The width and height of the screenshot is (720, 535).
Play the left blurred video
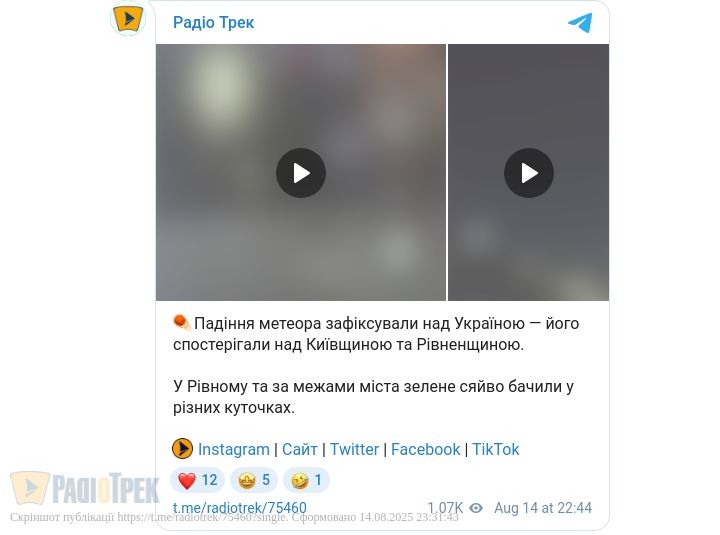tap(301, 173)
